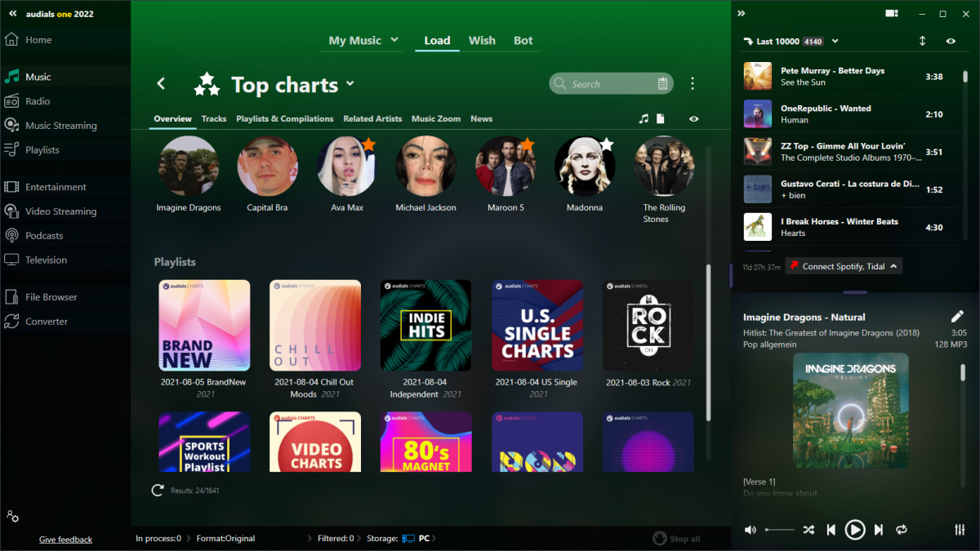Open the My Music dropdown
The image size is (980, 551).
coord(361,40)
